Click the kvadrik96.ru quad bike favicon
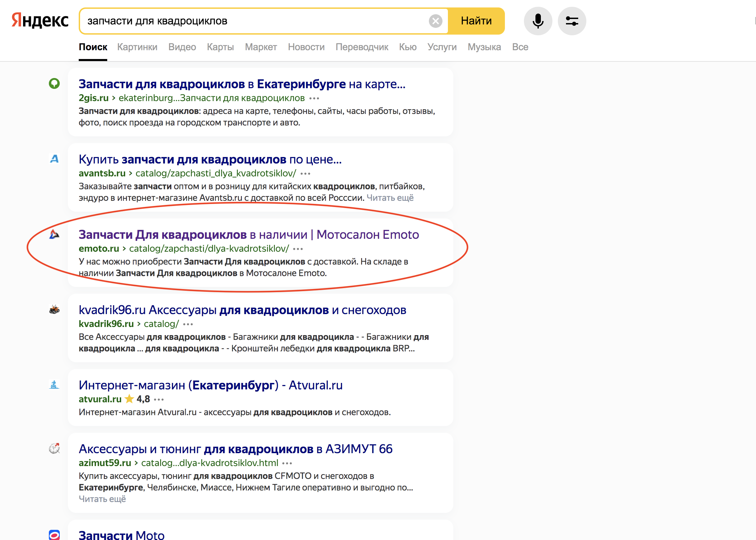The image size is (756, 540). [x=54, y=309]
